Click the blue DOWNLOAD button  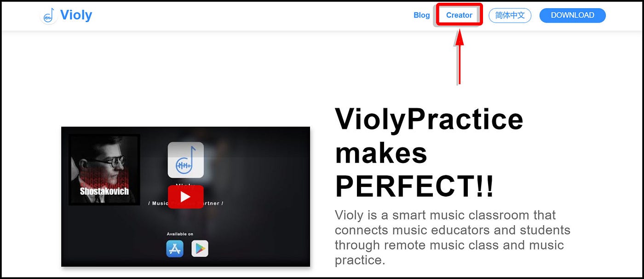pyautogui.click(x=572, y=15)
